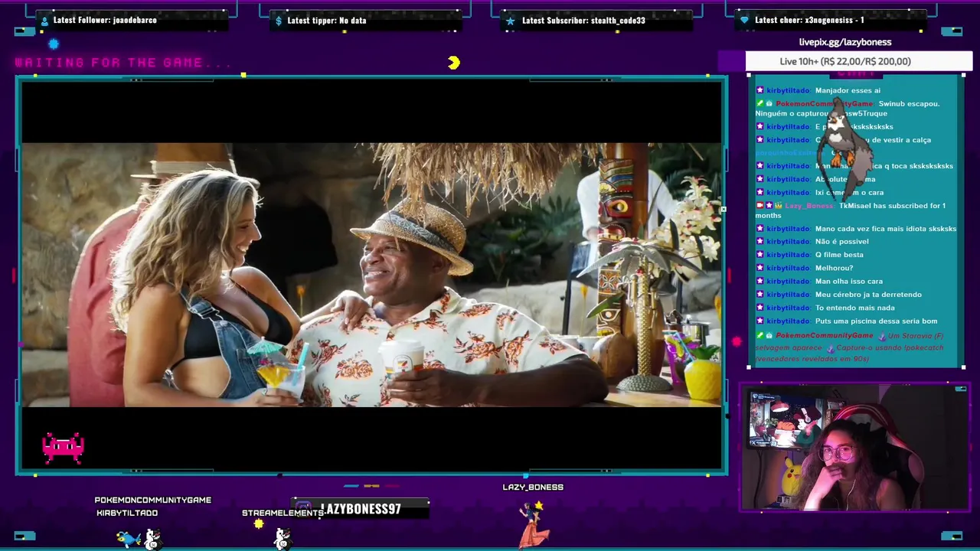Click broadcaster badge on Lazy_Boness message

(760, 206)
